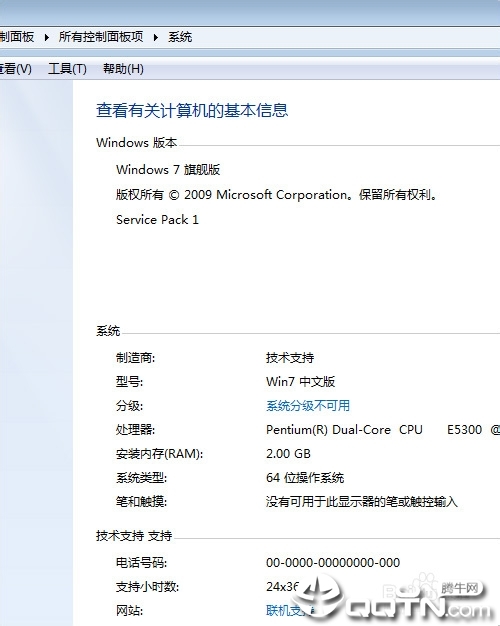Image resolution: width=500 pixels, height=626 pixels.
Task: Open the 系统分级不可用 link
Action: [x=308, y=406]
